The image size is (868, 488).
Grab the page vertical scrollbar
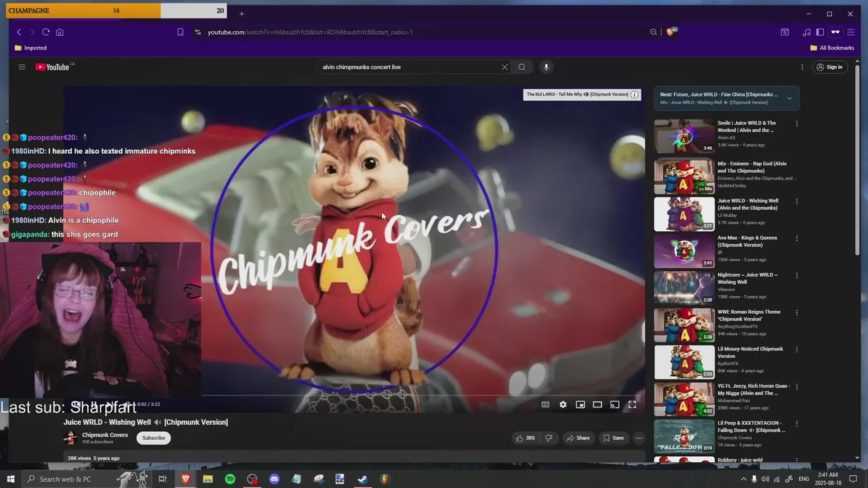coord(857,159)
